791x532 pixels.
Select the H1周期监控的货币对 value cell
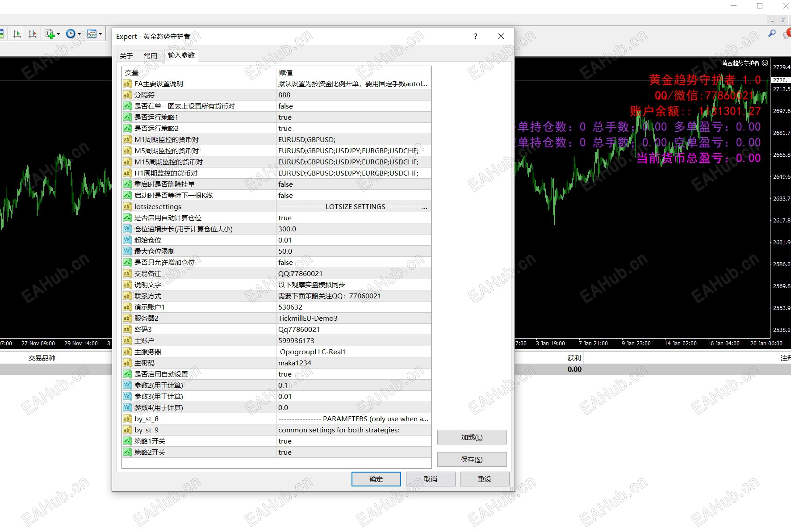[x=354, y=173]
